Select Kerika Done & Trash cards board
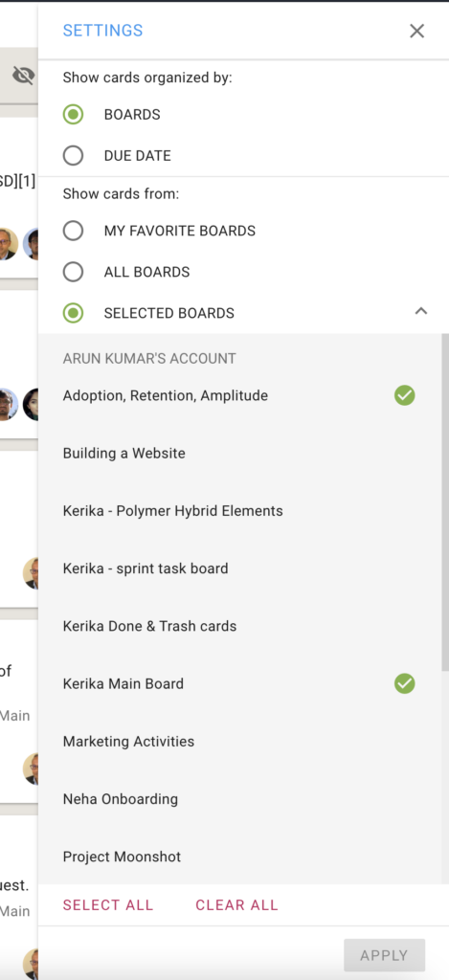 tap(239, 626)
